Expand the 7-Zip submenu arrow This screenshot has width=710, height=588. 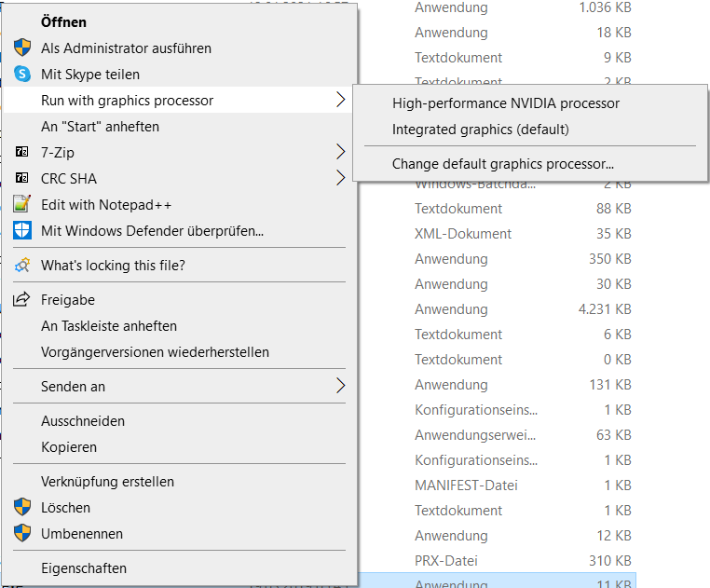pyautogui.click(x=340, y=152)
